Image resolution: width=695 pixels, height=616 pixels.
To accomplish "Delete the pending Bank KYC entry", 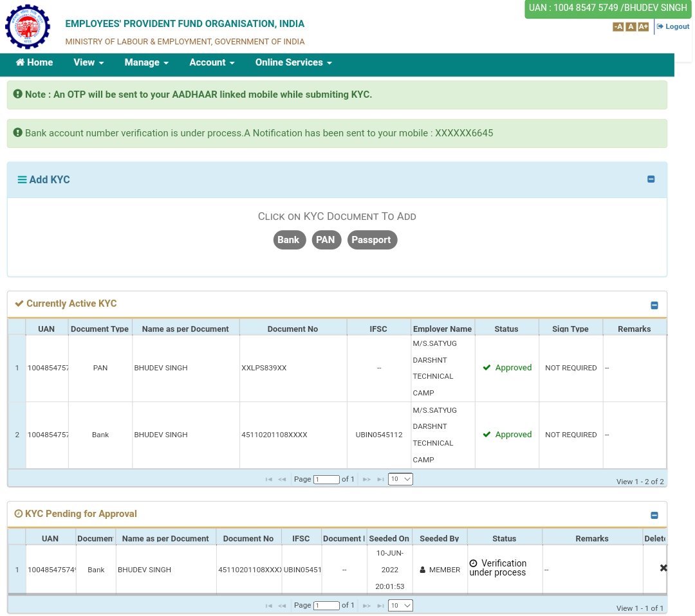I will click(x=663, y=568).
